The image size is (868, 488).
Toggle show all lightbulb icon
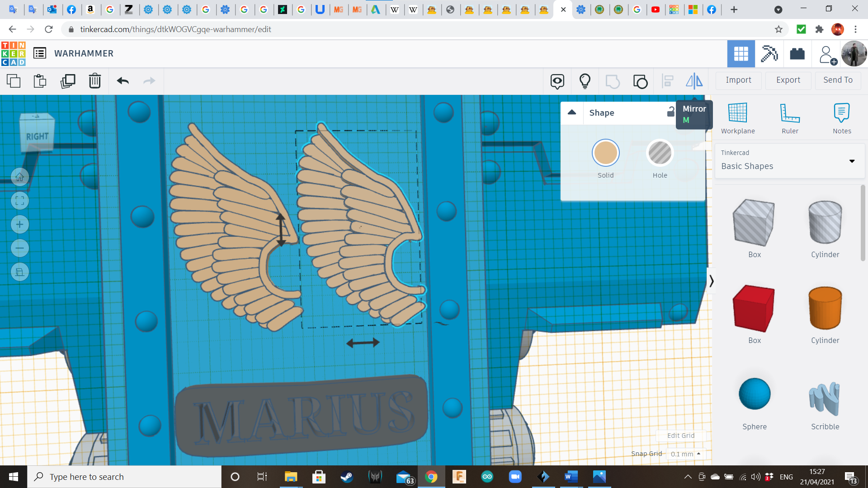click(x=585, y=81)
